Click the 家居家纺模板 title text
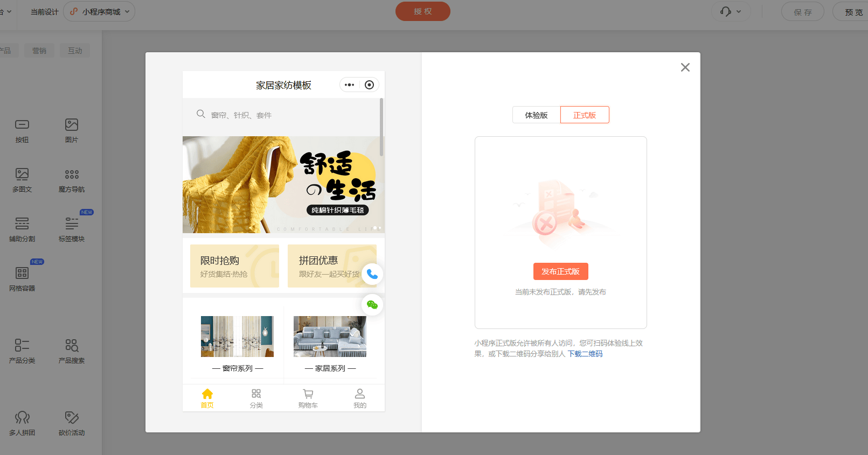The image size is (868, 455). 283,85
